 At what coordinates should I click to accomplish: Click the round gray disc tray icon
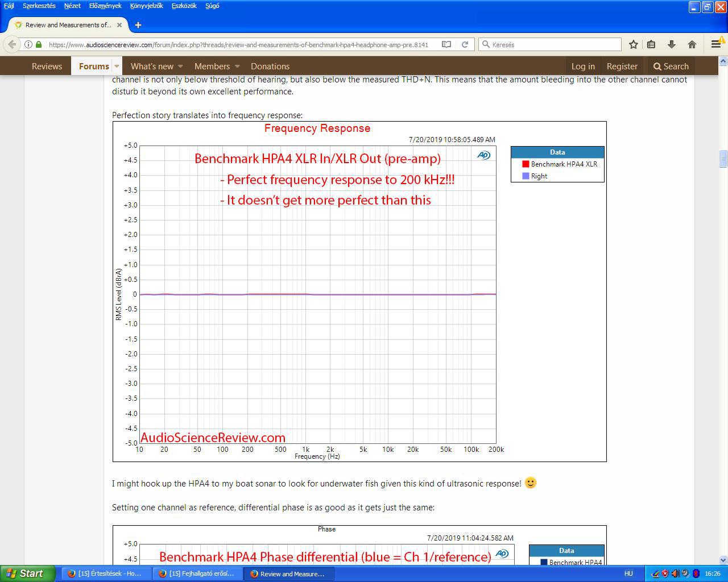click(x=685, y=573)
